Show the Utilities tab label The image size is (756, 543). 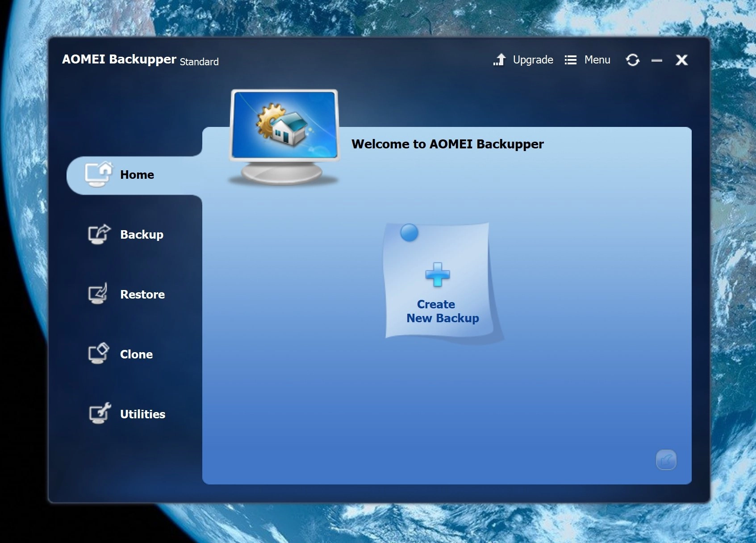tap(142, 414)
